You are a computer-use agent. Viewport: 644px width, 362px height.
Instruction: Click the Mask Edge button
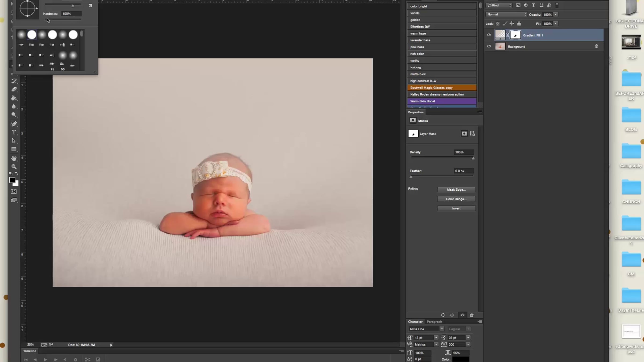(456, 190)
